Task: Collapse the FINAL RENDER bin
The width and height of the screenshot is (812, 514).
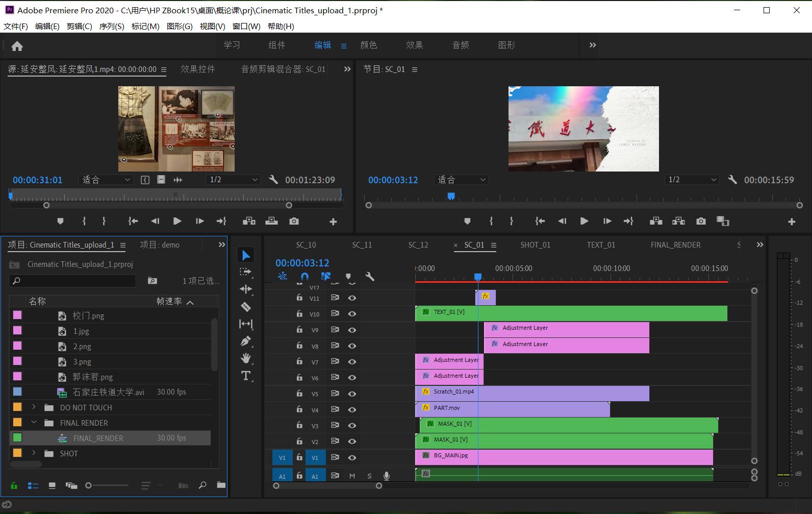Action: click(34, 423)
